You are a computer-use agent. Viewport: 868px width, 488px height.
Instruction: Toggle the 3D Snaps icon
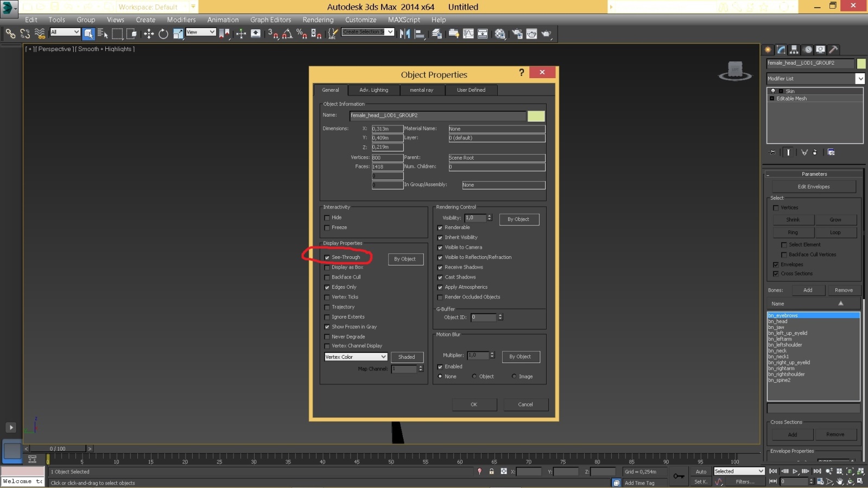(273, 34)
